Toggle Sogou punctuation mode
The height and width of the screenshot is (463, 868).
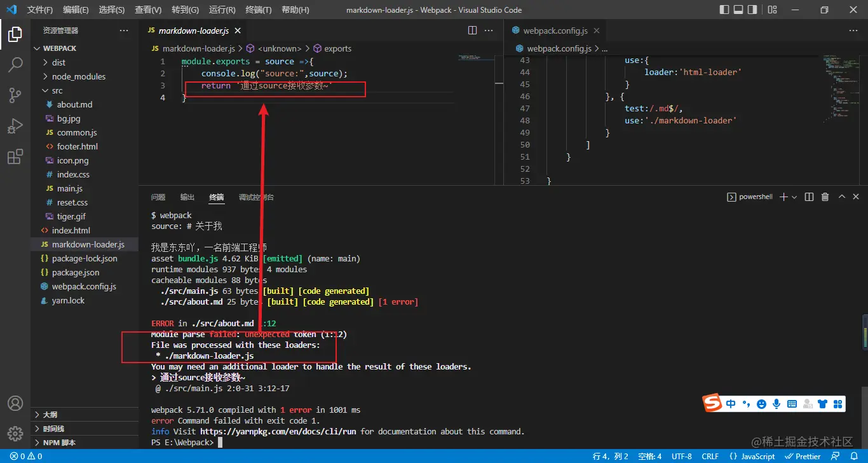point(747,404)
